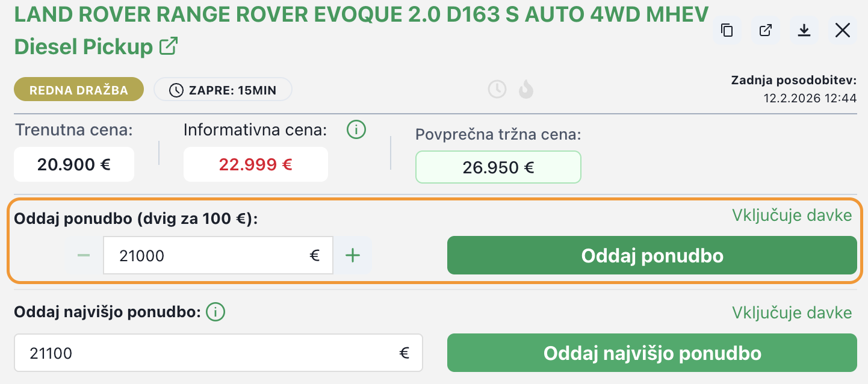Click Vključuje davke above Oddaj ponudbo button
Viewport: 868px width, 384px height.
(x=792, y=215)
